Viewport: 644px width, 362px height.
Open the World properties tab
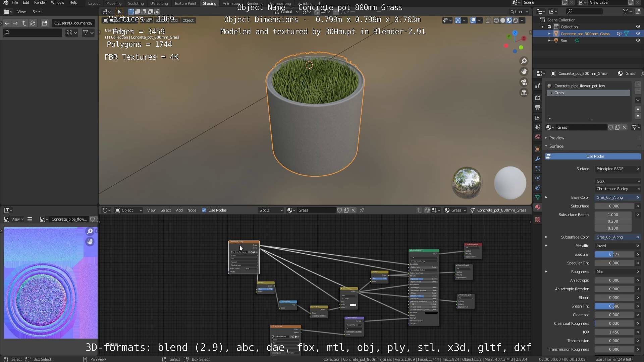(x=538, y=137)
